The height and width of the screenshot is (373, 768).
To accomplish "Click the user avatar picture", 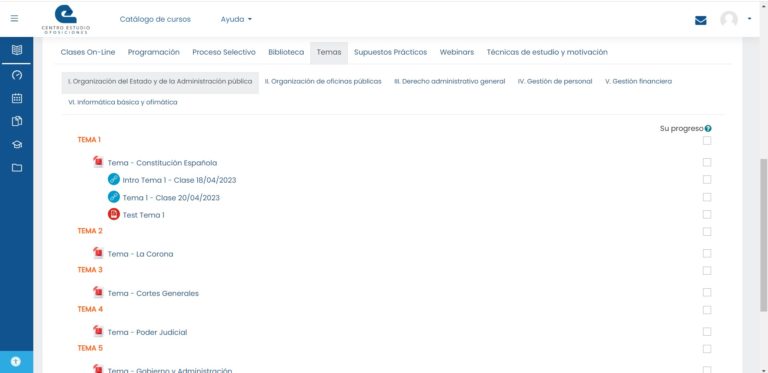I will tap(729, 20).
